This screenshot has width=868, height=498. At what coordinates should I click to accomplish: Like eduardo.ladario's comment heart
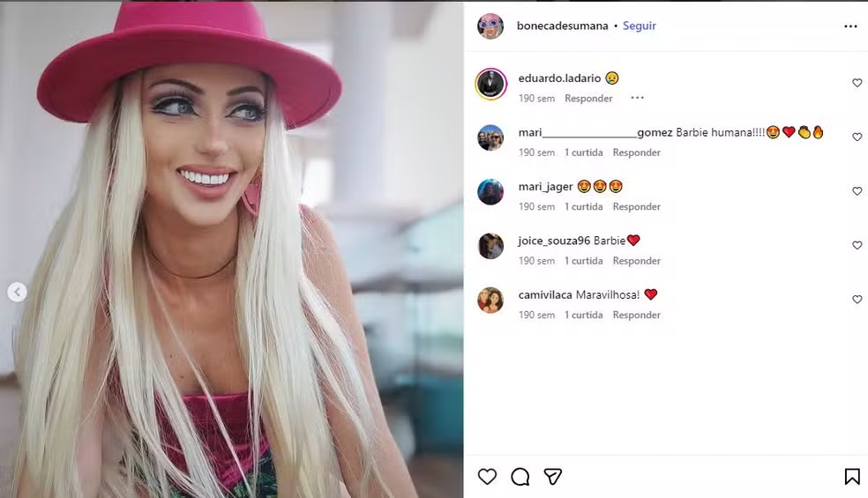[x=857, y=83]
